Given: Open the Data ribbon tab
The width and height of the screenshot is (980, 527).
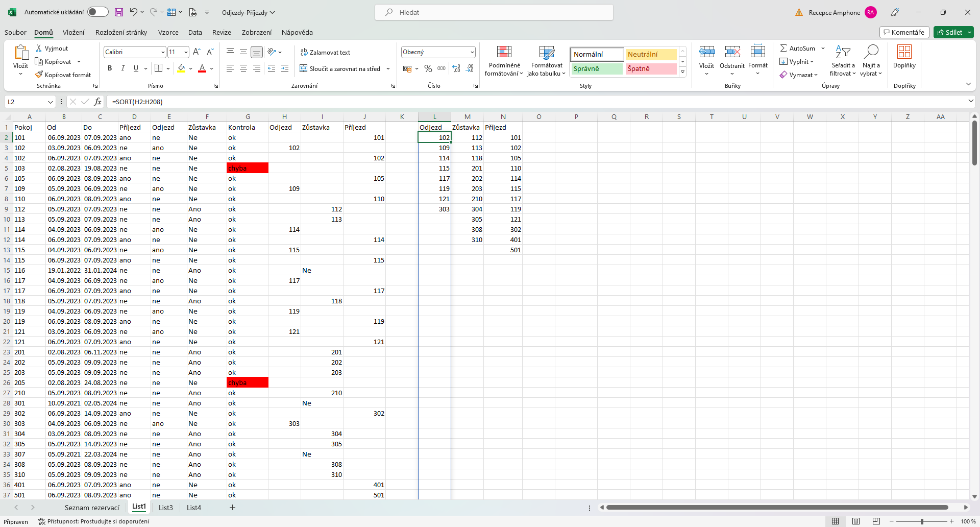Looking at the screenshot, I should (195, 32).
